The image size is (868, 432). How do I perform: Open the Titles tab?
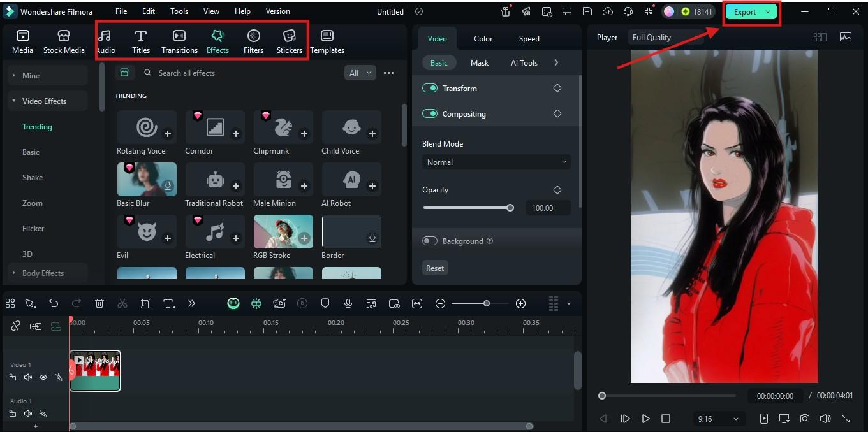pos(141,42)
